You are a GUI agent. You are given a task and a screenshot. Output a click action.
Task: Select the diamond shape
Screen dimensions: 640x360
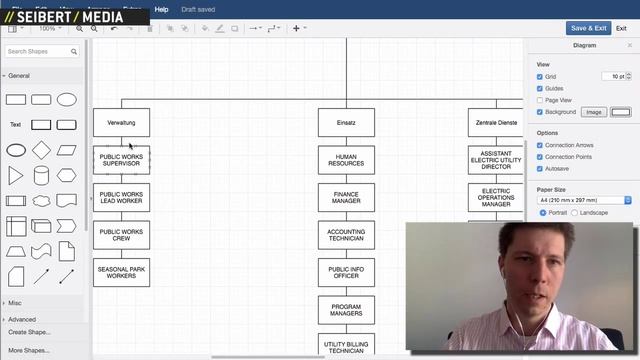(x=41, y=150)
